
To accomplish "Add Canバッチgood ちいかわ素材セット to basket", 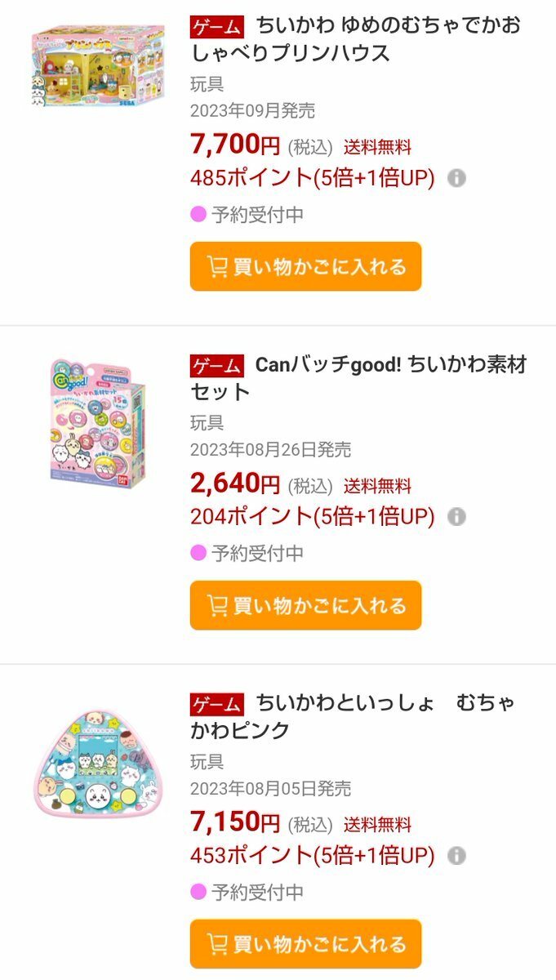I will [x=305, y=605].
